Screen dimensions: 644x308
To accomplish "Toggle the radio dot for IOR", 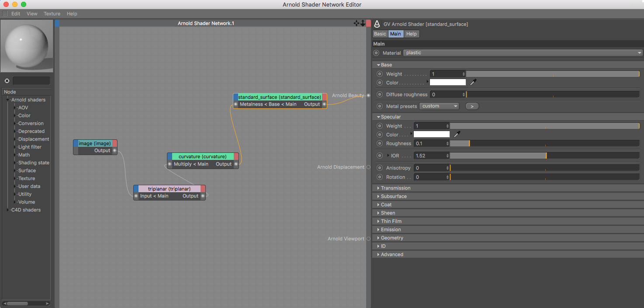I will point(380,156).
